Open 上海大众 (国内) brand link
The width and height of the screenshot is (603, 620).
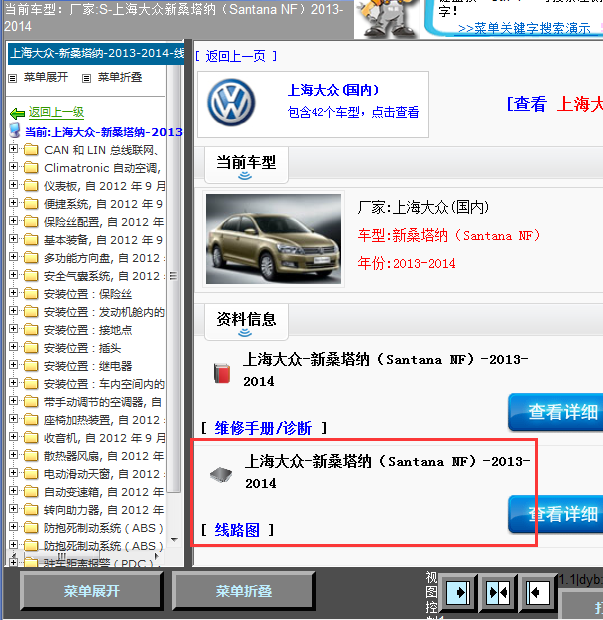coord(333,90)
